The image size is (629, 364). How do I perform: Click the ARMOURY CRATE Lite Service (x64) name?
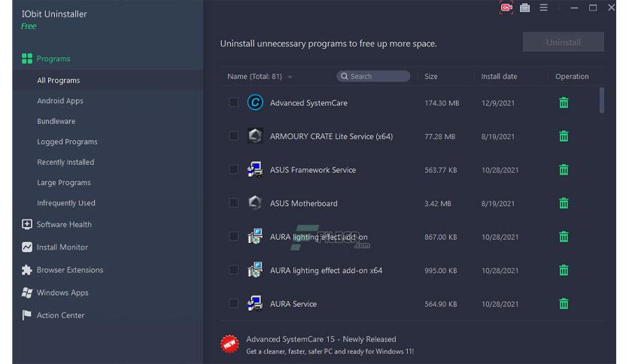coord(331,136)
